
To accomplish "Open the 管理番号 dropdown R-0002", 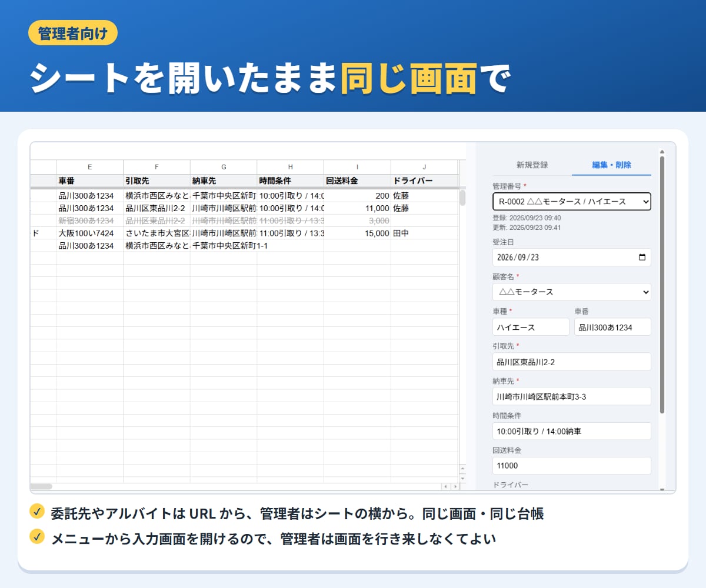I will coord(572,202).
